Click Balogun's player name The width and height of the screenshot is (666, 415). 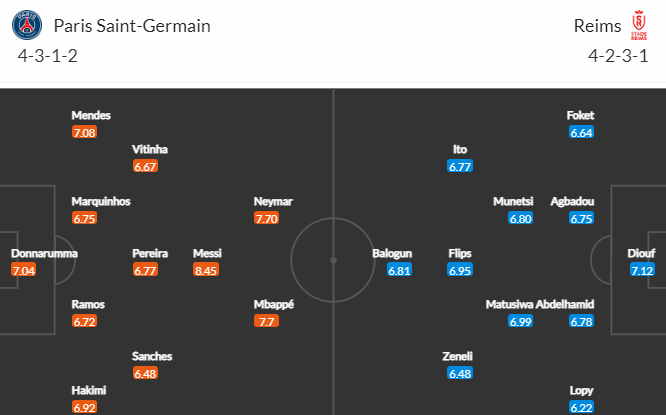pos(392,254)
